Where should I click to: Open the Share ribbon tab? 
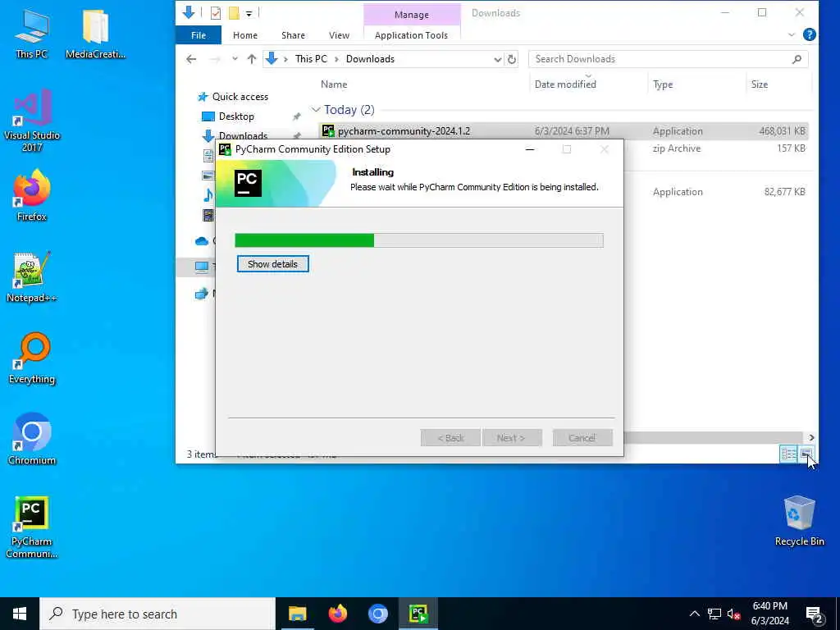[293, 35]
